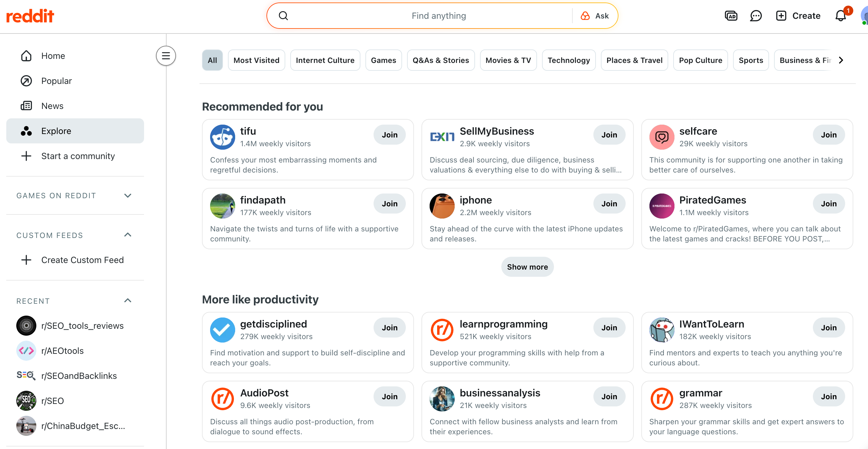
Task: Open the grammar community title link
Action: 700,393
